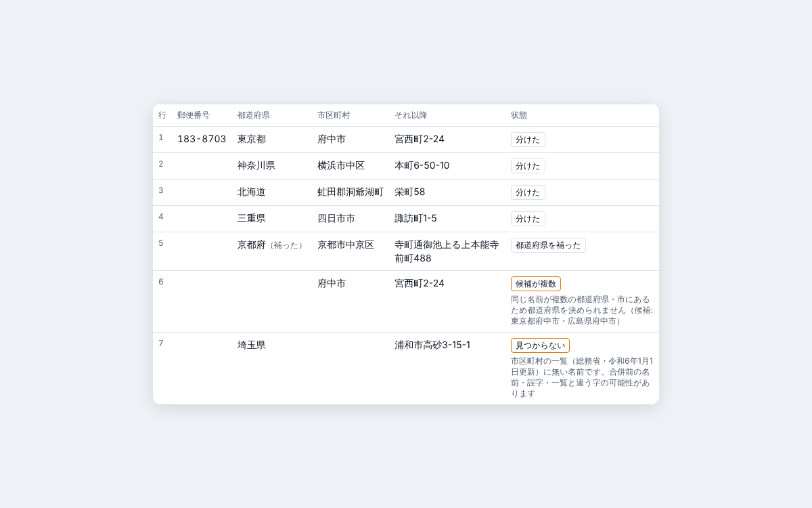Click 都道府県を補った status badge
The height and width of the screenshot is (508, 812).
pos(548,245)
